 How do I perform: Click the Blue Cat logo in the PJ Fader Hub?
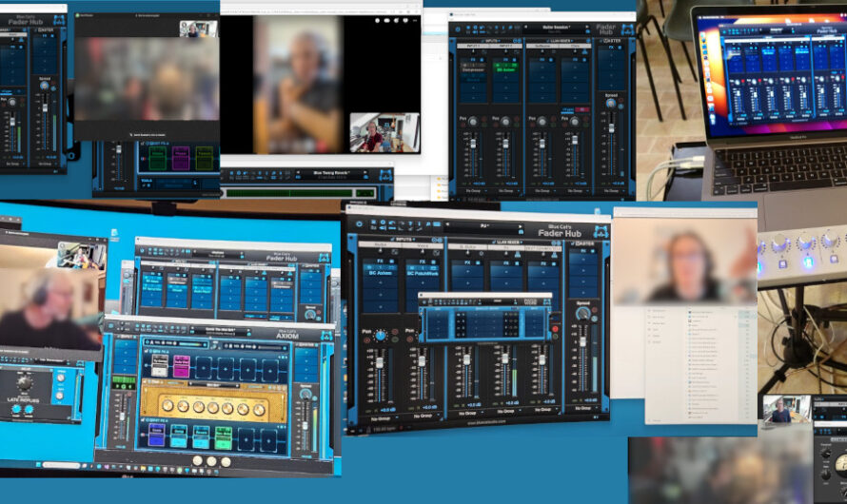pyautogui.click(x=601, y=231)
